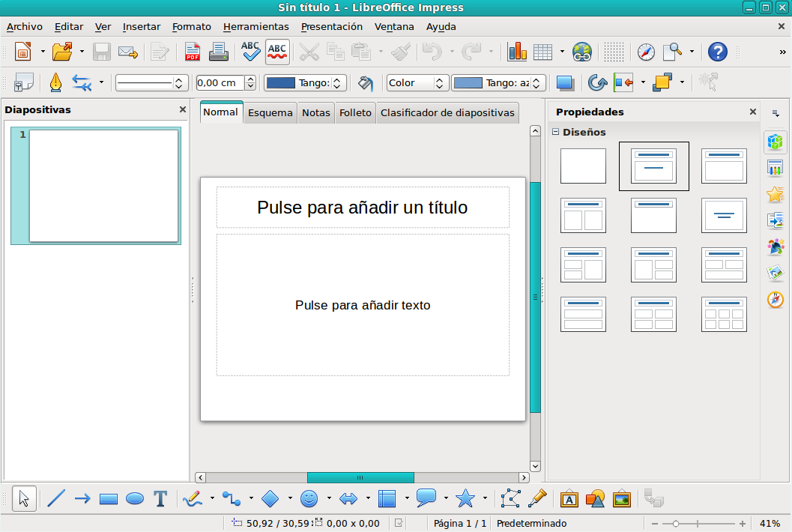The height and width of the screenshot is (532, 792).
Task: Toggle automatic spell checking (ABC red underline)
Action: (276, 52)
